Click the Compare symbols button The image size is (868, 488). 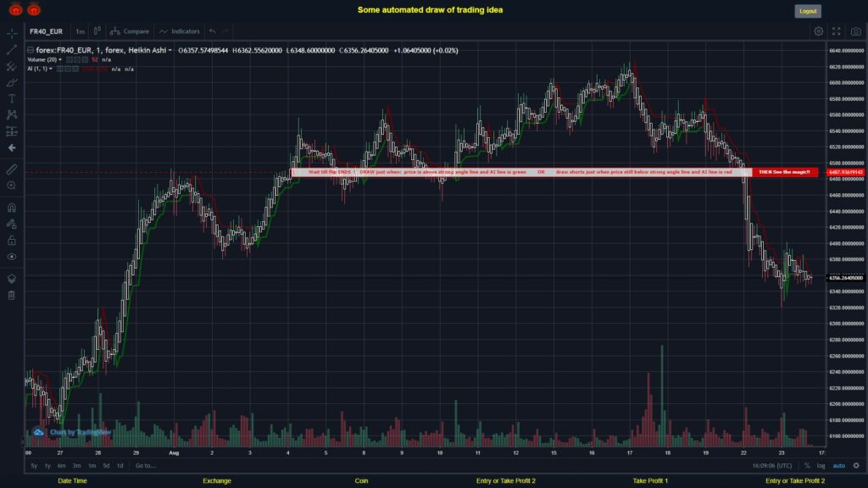point(130,31)
